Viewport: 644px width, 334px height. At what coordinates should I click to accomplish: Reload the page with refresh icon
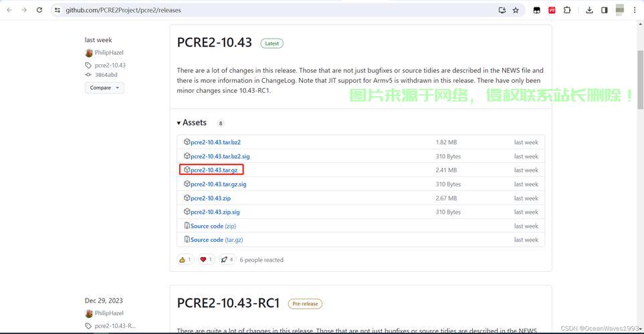tap(39, 10)
